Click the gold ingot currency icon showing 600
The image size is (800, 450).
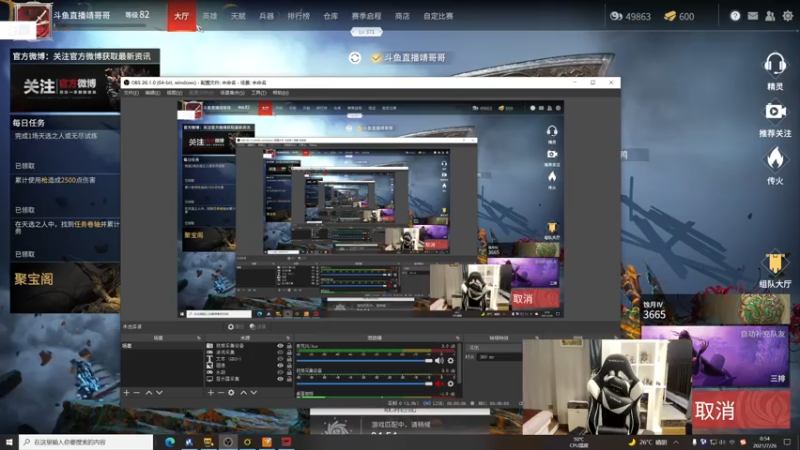pos(670,16)
